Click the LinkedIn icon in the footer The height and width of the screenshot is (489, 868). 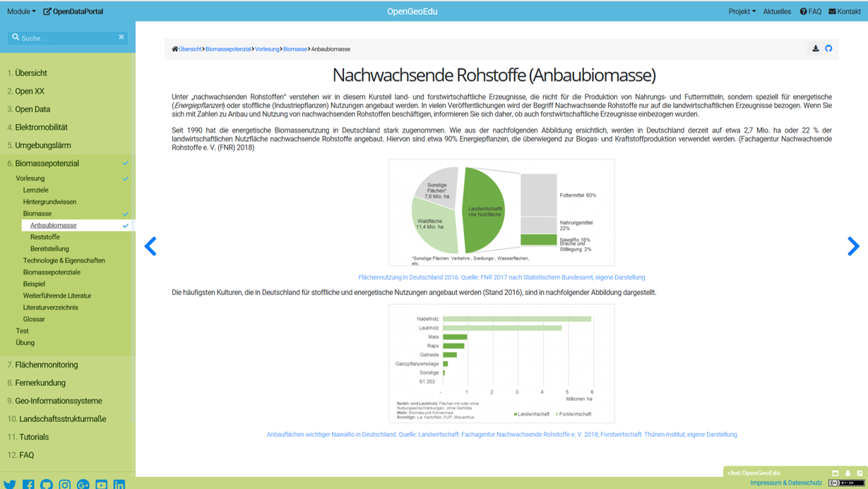[x=119, y=485]
